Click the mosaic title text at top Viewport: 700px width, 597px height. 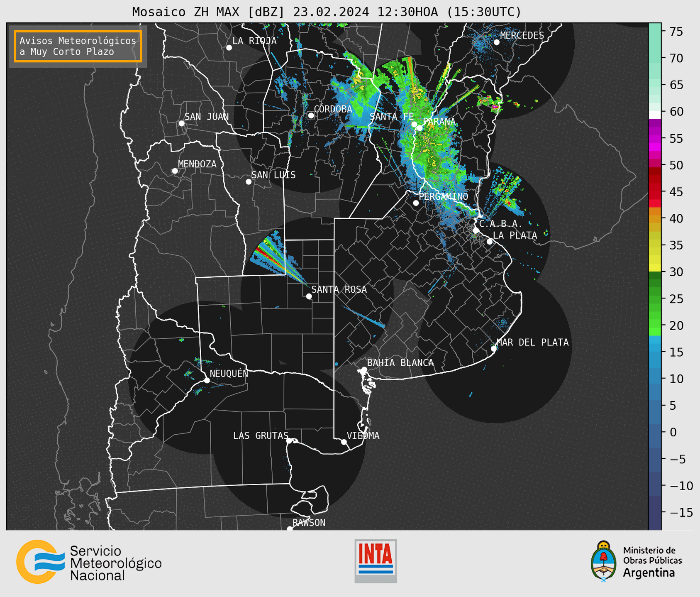(327, 12)
